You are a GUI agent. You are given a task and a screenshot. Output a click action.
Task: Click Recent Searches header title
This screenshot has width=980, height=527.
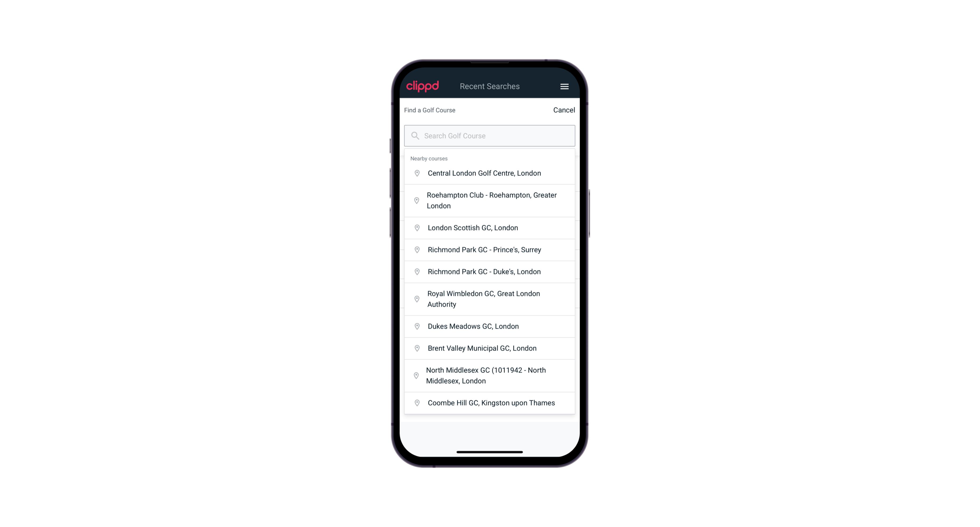489,86
